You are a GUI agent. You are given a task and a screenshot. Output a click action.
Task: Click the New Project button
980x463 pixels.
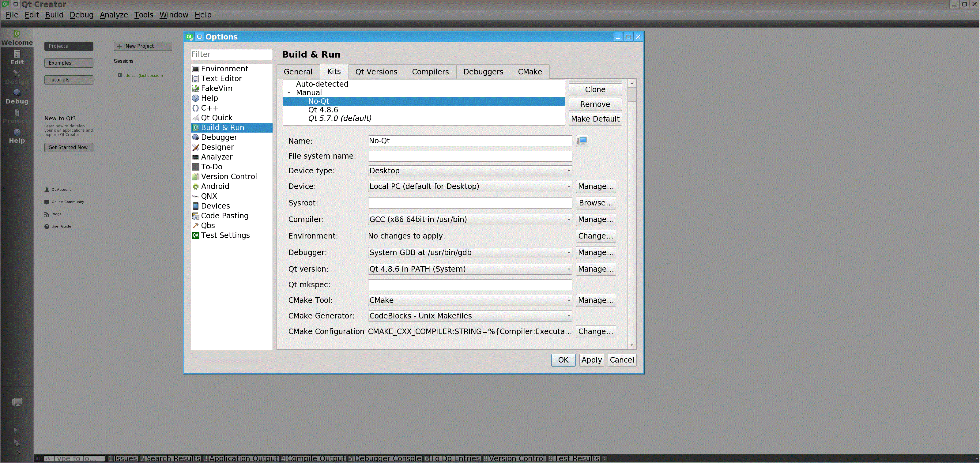(x=143, y=47)
